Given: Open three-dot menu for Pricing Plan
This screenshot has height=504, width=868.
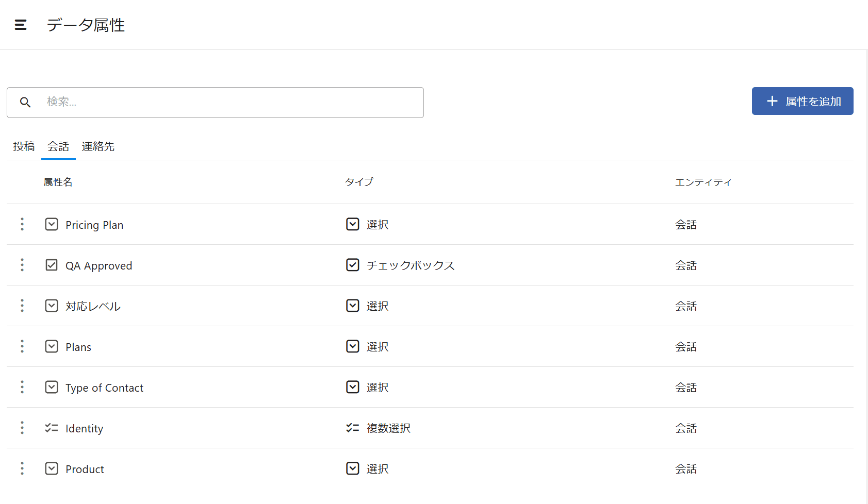Looking at the screenshot, I should click(x=22, y=224).
